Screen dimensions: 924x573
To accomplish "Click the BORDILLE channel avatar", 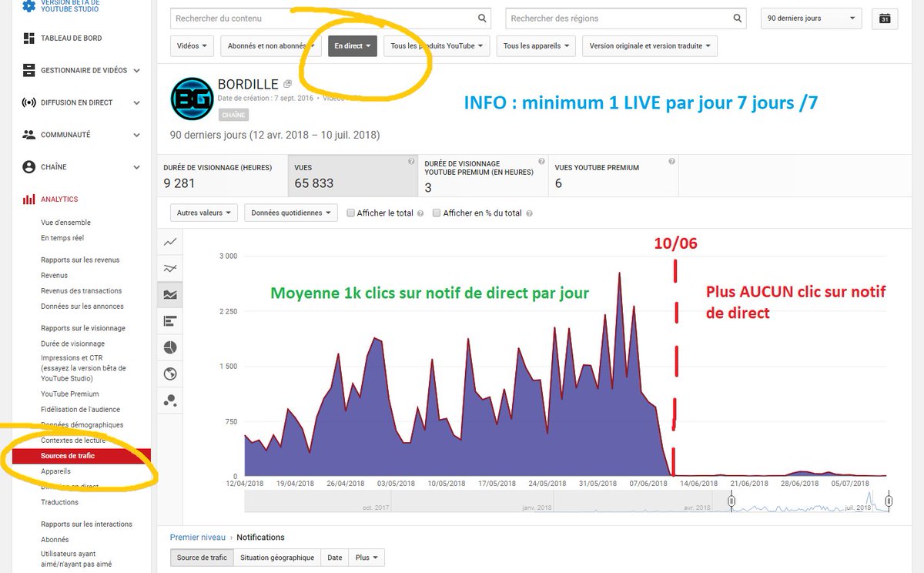I will pyautogui.click(x=190, y=98).
